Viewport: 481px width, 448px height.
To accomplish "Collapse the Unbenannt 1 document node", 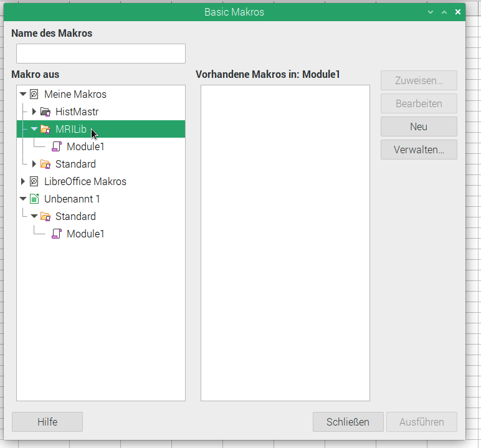I will tap(23, 199).
